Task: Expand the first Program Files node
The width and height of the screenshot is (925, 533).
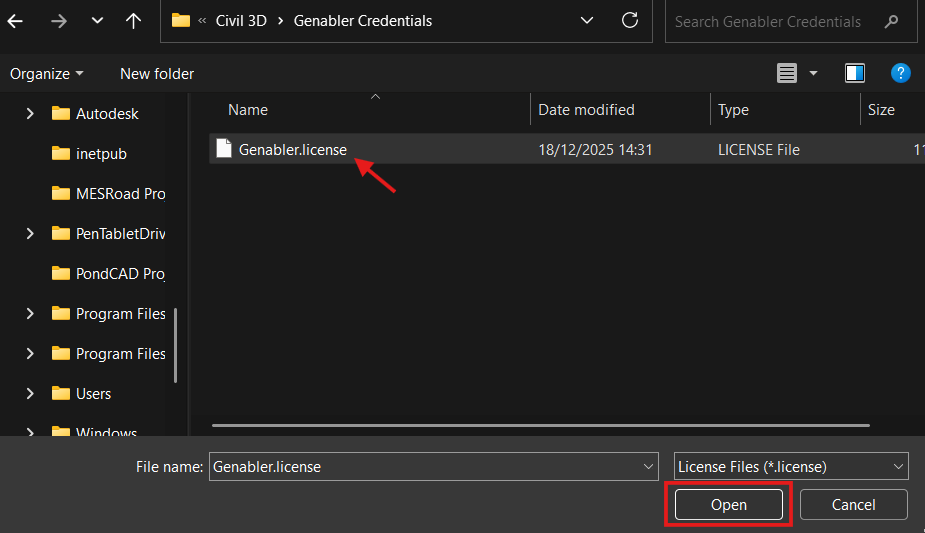Action: coord(29,314)
